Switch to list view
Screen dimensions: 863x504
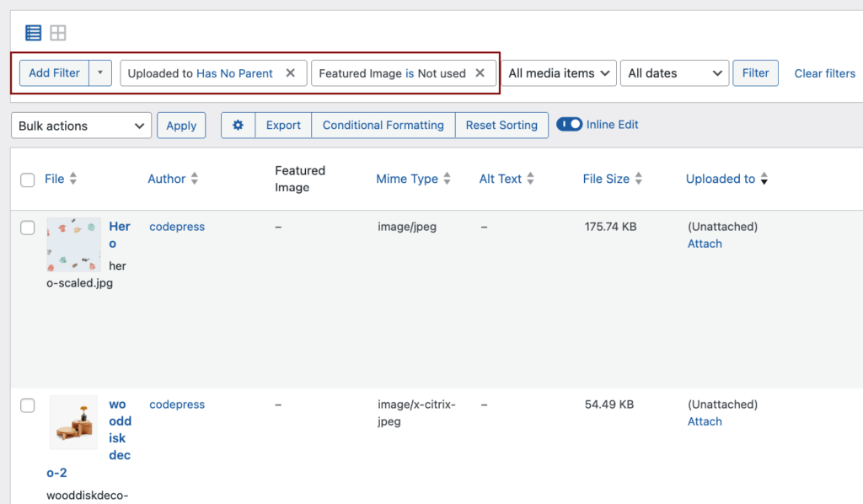33,32
